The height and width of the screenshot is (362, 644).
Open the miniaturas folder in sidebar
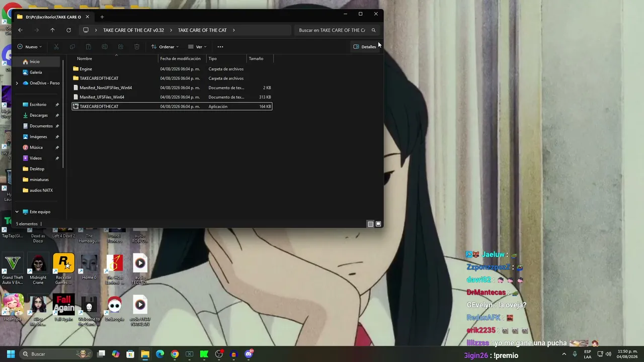39,179
